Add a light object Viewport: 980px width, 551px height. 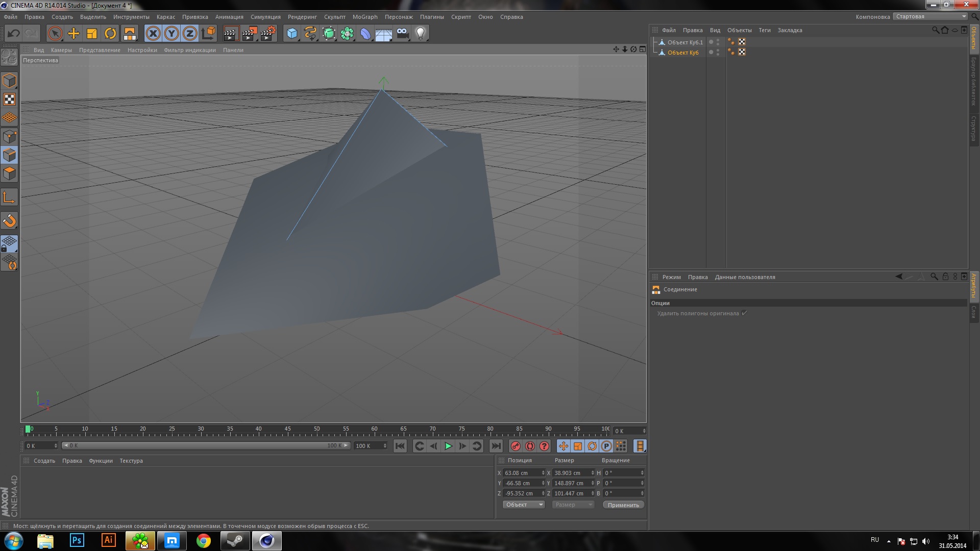420,34
